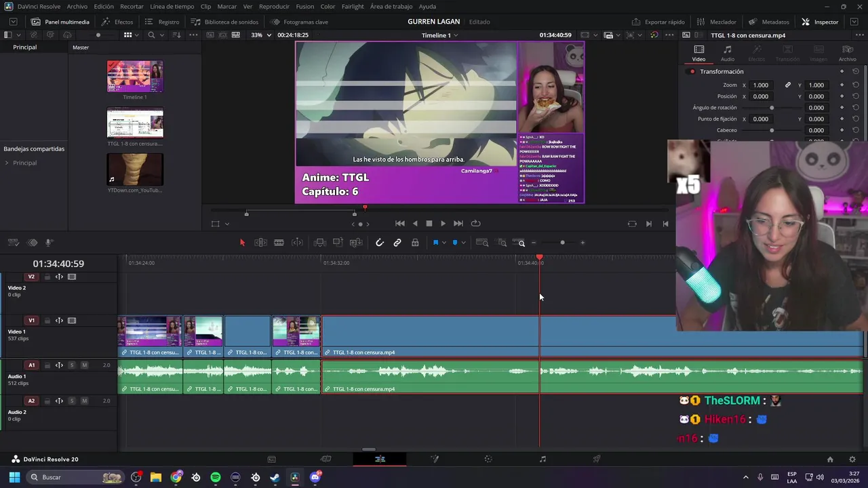Adjust the Cabeceo slider
868x488 pixels.
pyautogui.click(x=772, y=130)
